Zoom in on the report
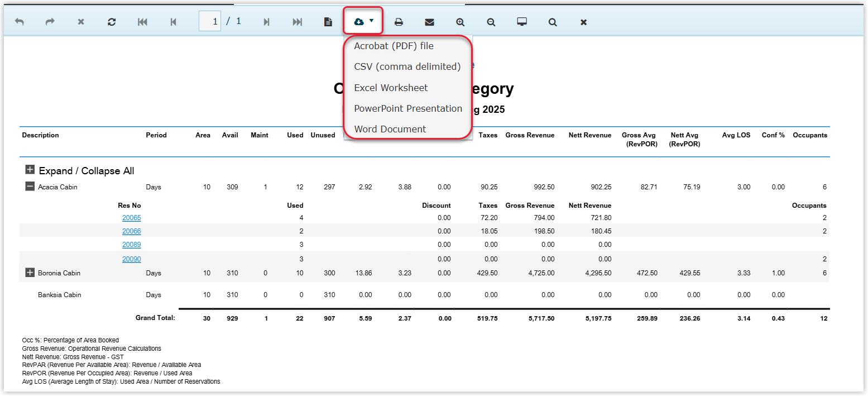This screenshot has height=396, width=868. 461,22
